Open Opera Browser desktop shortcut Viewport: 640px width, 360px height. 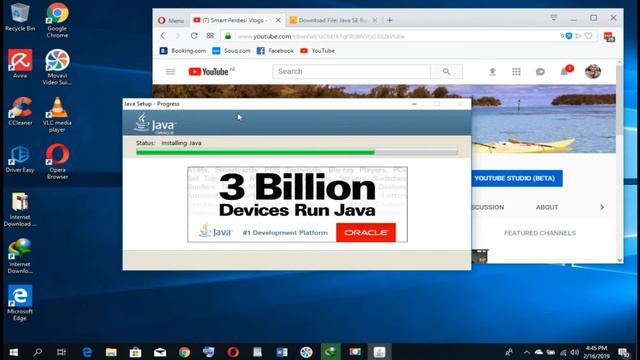(x=58, y=162)
